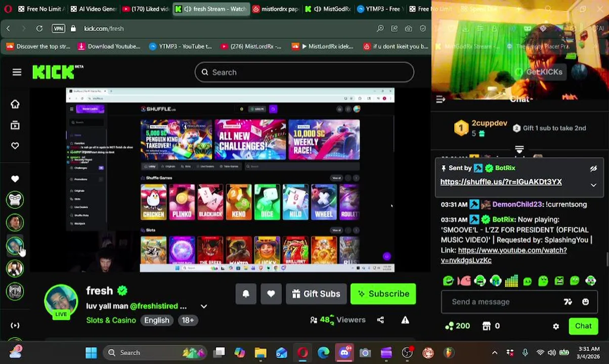The height and width of the screenshot is (364, 609).
Task: Open Following heart outline in sidebar
Action: click(15, 146)
